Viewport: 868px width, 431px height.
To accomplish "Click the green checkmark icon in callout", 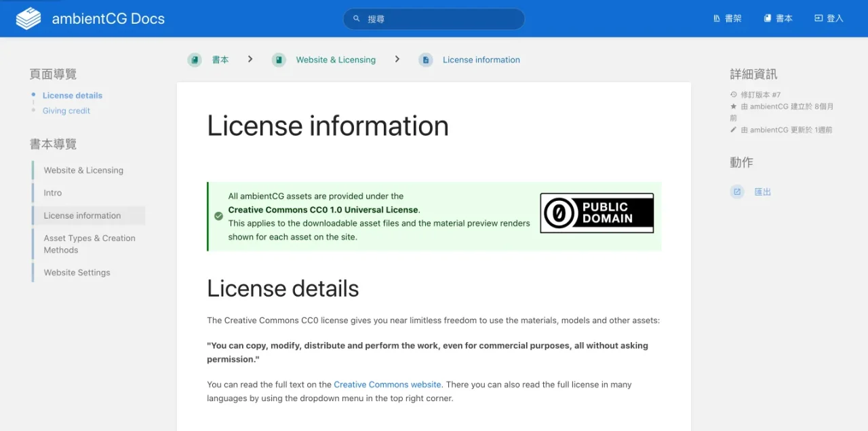I will 218,216.
